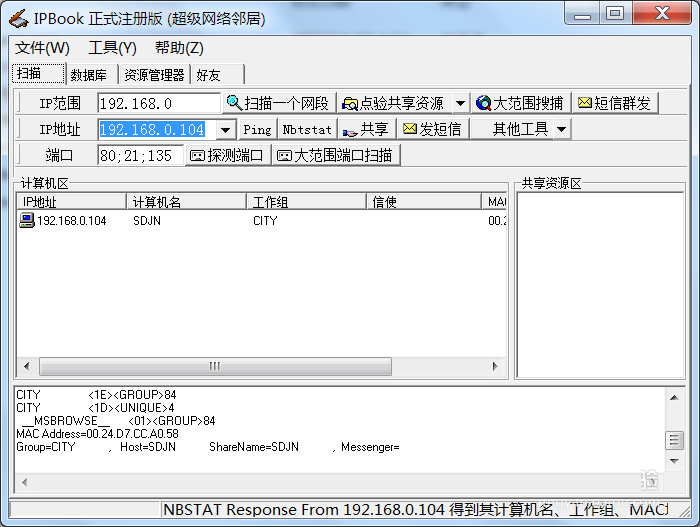Click inside the 共享资源区 list area

click(x=600, y=285)
